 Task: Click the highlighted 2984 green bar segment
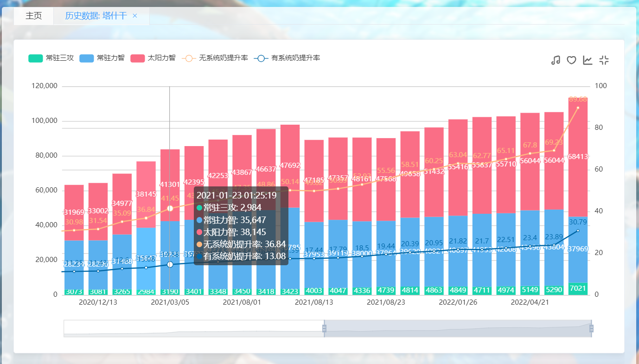click(x=146, y=292)
